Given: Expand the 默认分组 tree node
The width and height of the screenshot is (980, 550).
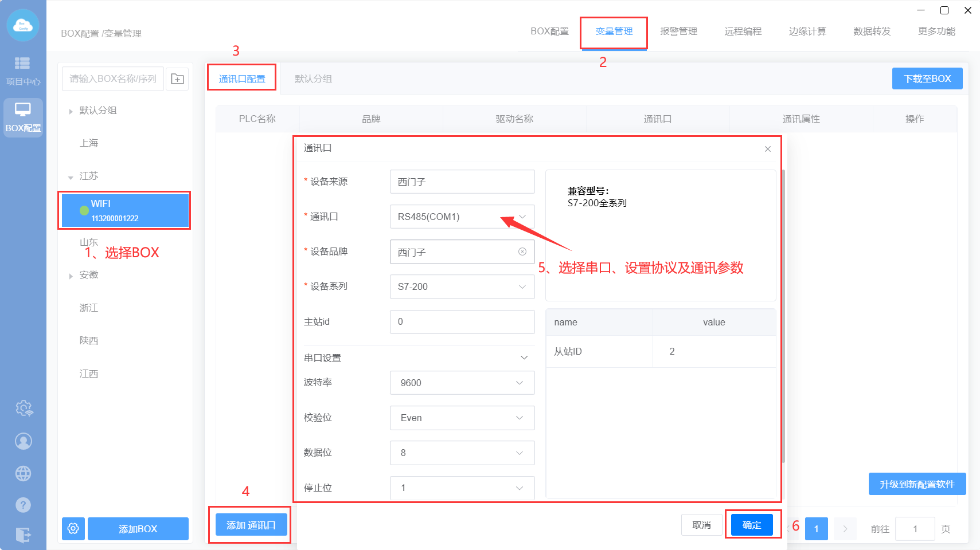Looking at the screenshot, I should click(71, 111).
